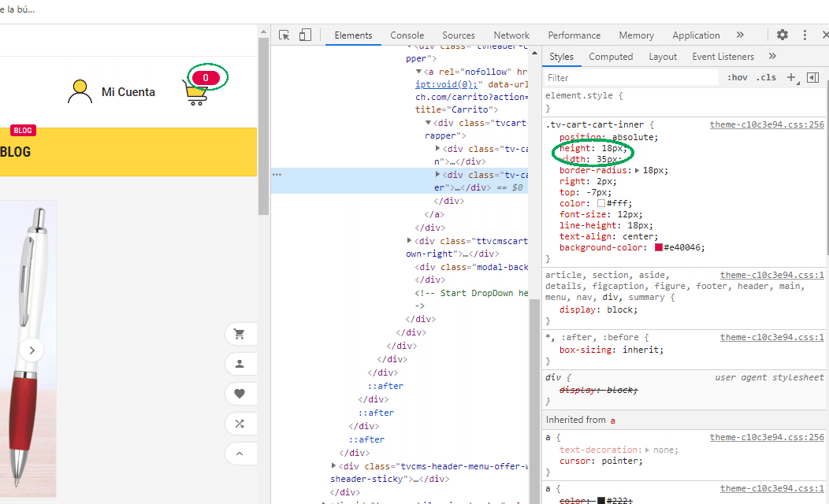
Task: Select the Layout sidebar tab
Action: (663, 56)
